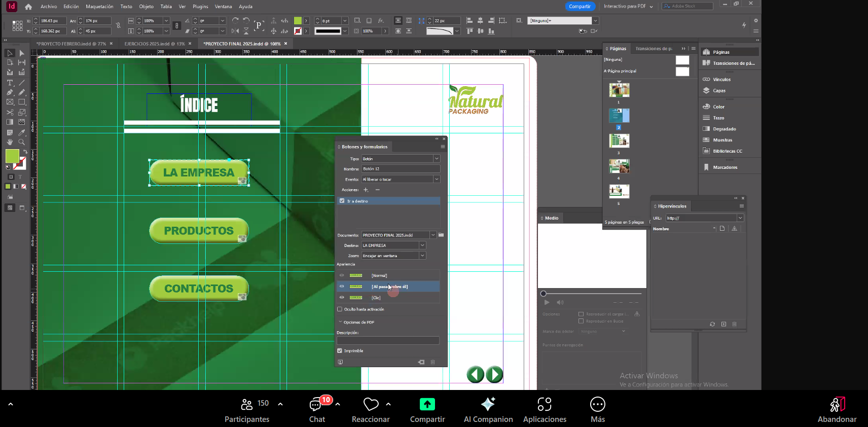Select the Type (T) tool

click(10, 83)
